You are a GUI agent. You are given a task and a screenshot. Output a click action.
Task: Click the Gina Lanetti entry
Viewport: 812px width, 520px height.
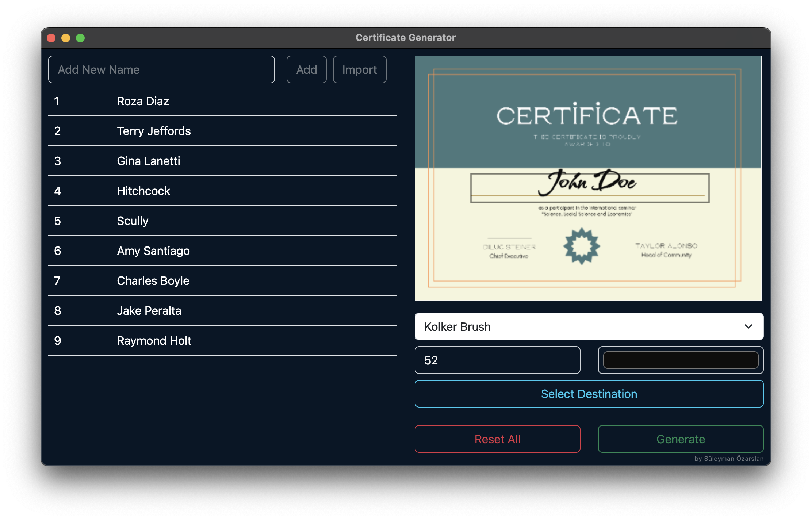coord(148,161)
